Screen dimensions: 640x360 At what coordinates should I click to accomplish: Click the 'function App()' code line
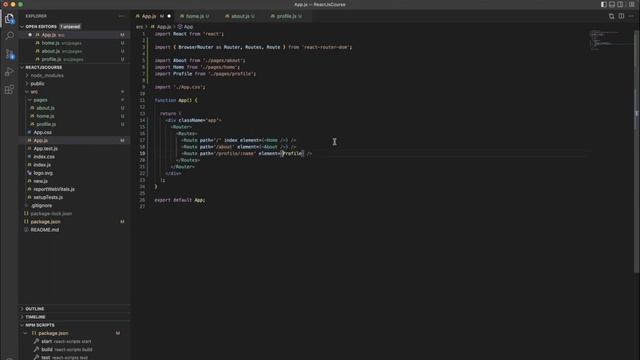[x=176, y=100]
